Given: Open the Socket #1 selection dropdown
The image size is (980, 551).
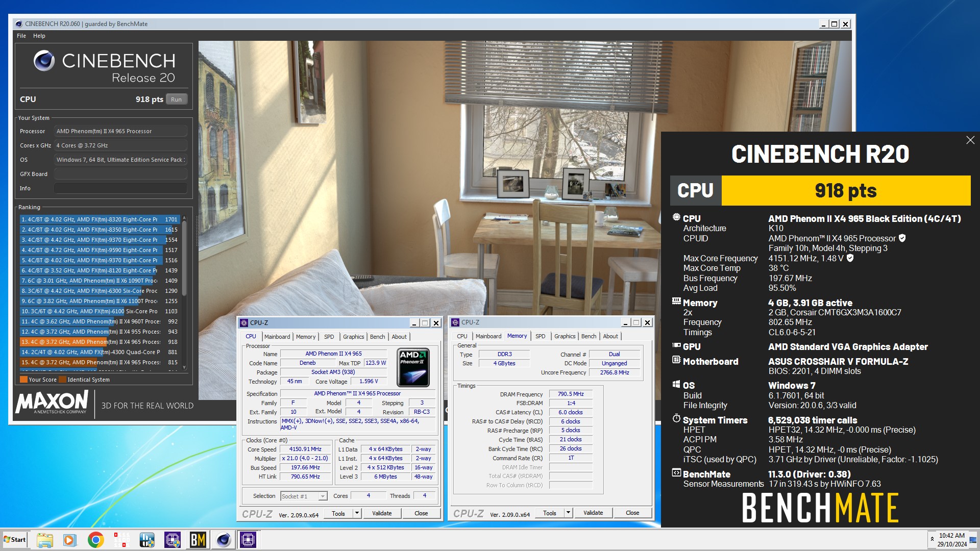Looking at the screenshot, I should coord(304,496).
